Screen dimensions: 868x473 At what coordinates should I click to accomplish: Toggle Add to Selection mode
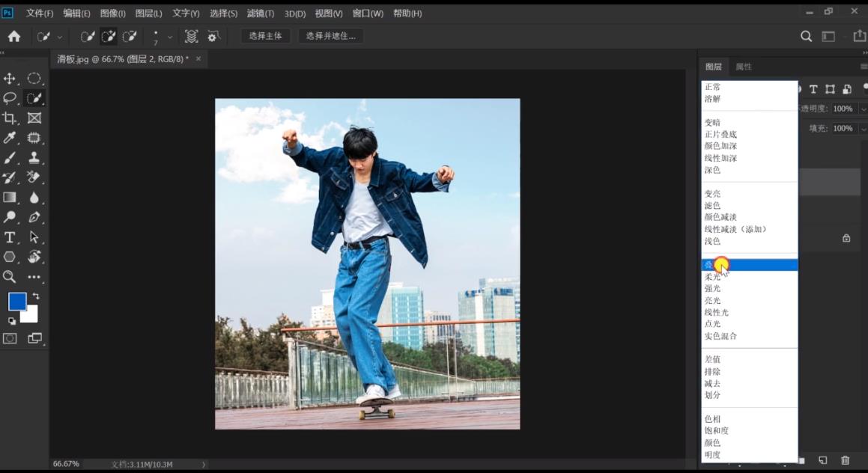point(109,37)
